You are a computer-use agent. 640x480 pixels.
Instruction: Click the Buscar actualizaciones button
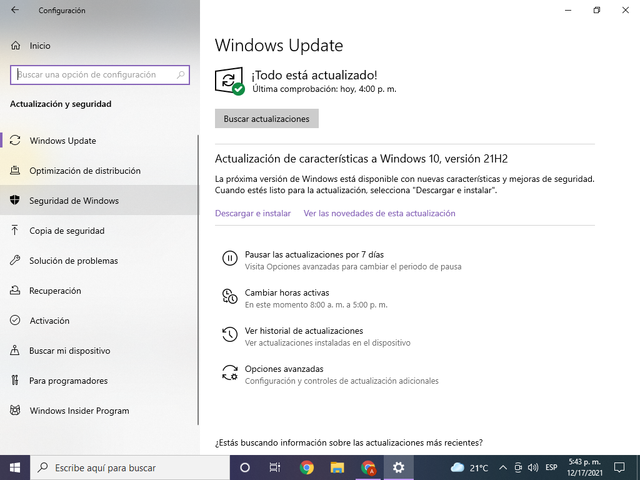(267, 118)
